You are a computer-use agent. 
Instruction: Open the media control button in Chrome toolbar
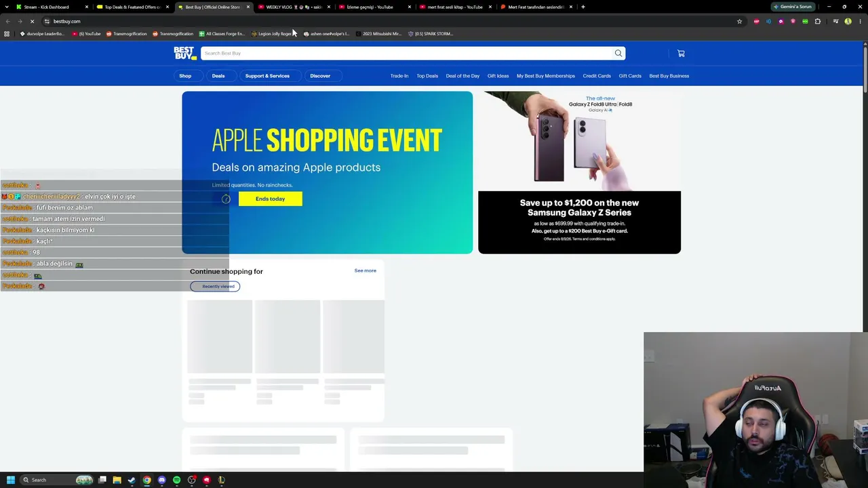[835, 21]
